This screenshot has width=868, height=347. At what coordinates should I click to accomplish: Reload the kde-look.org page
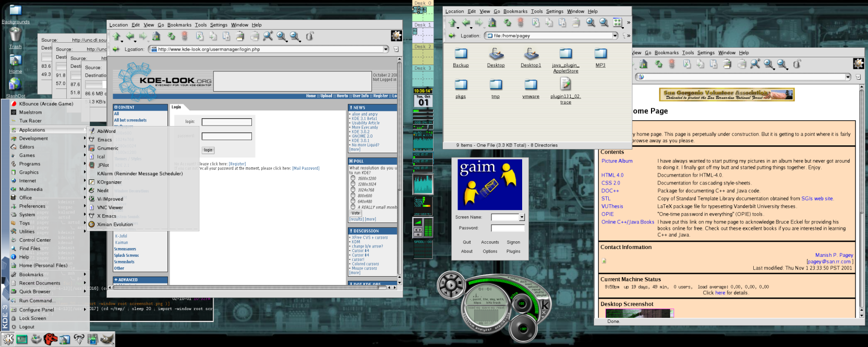(171, 36)
